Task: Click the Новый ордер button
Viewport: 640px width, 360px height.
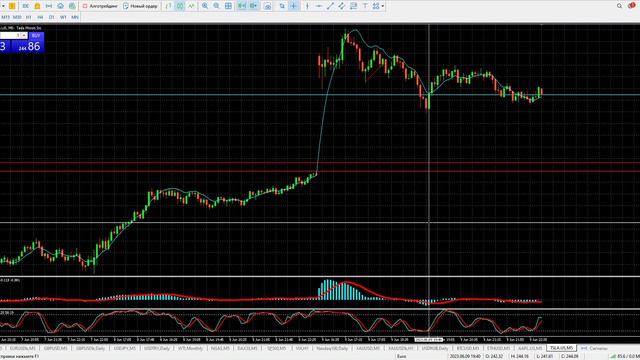Action: point(140,6)
